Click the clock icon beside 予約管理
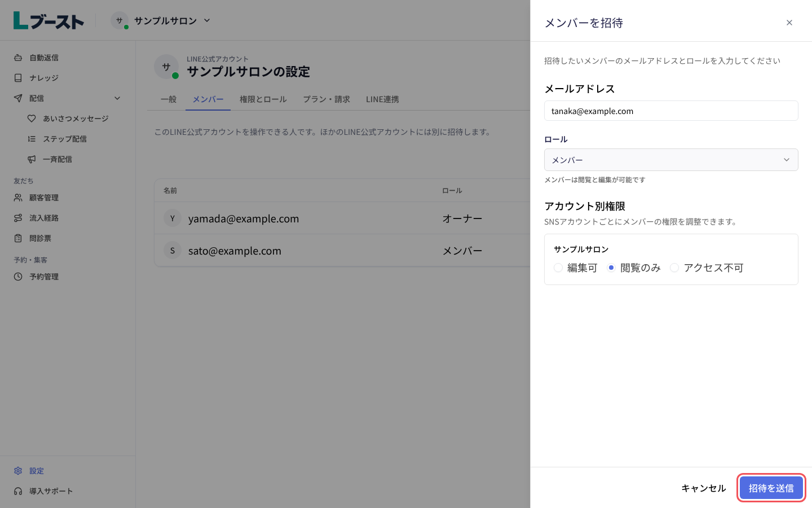The height and width of the screenshot is (508, 812). [18, 277]
